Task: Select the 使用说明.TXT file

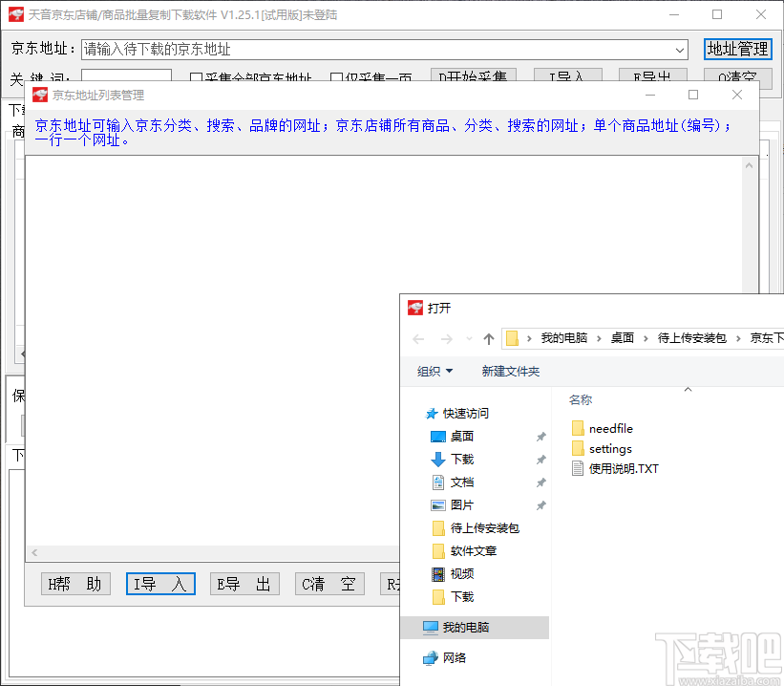Action: coord(615,469)
